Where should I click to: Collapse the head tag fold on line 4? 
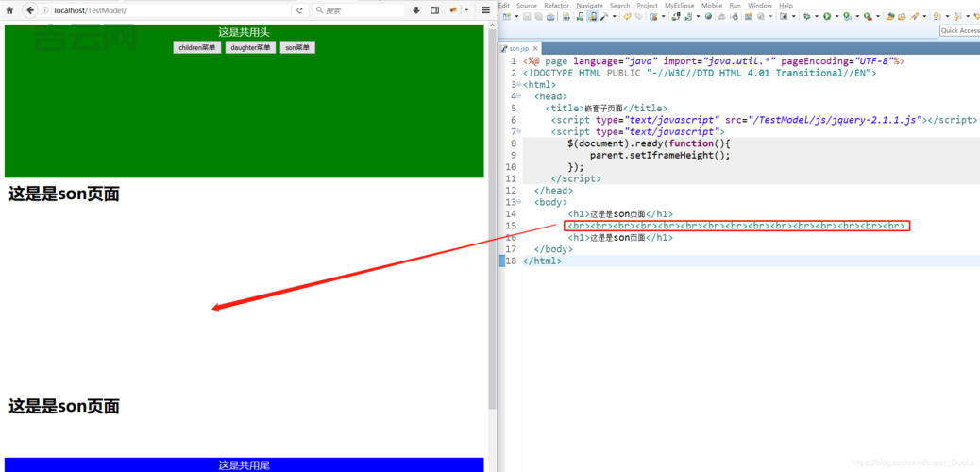[519, 96]
